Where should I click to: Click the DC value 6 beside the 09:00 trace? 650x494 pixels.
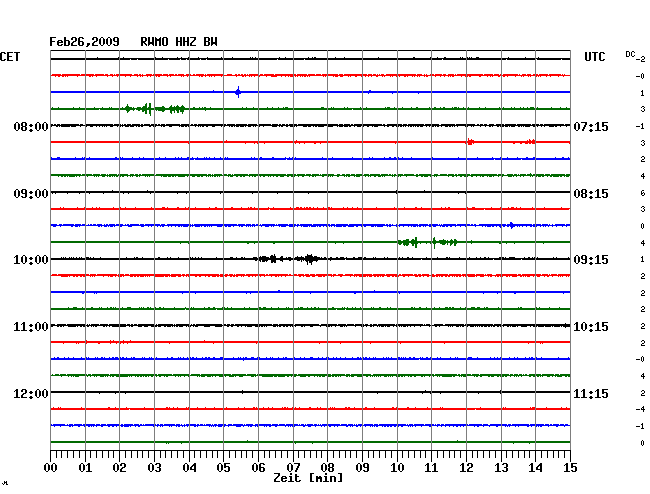643,193
